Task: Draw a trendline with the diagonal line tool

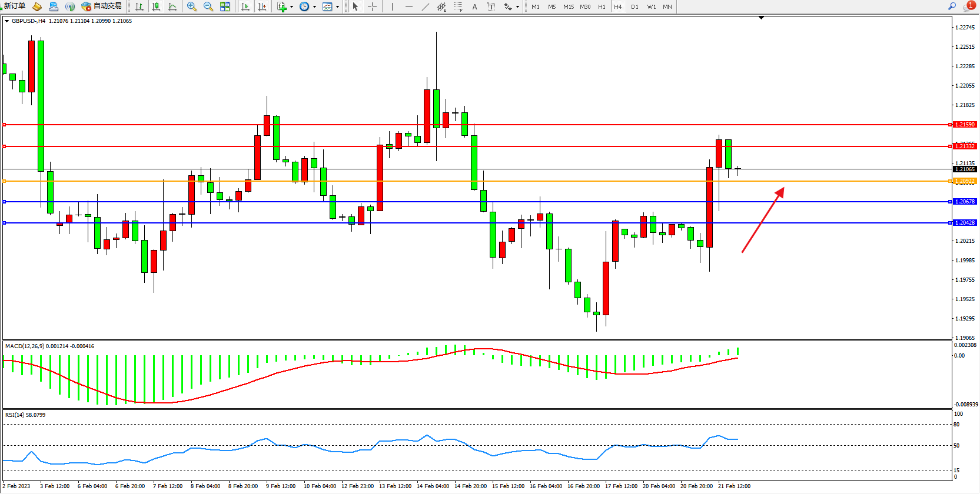Action: [x=426, y=6]
